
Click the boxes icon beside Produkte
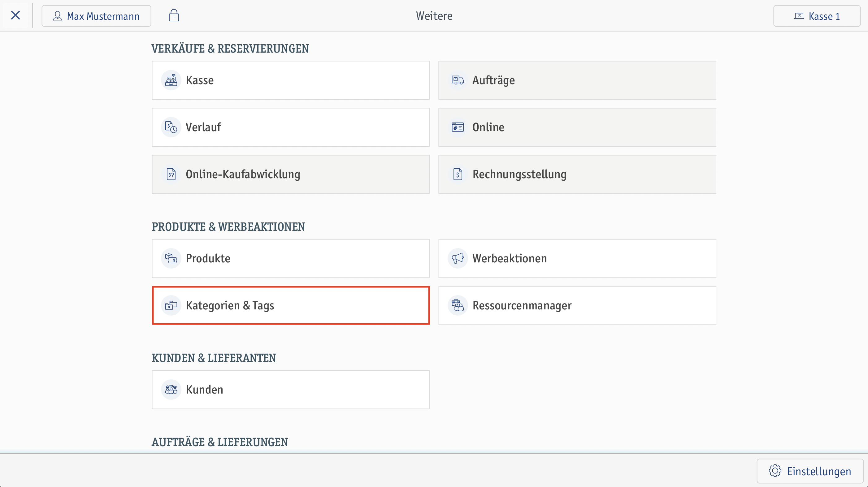coord(171,258)
